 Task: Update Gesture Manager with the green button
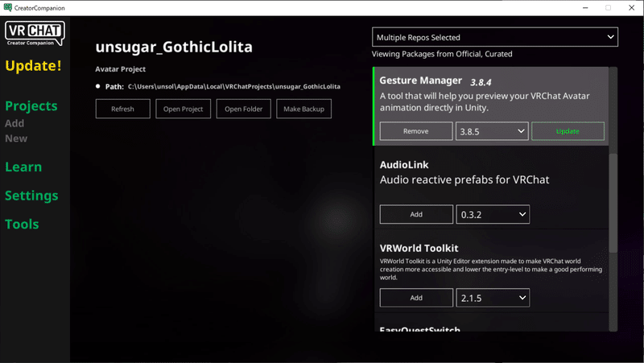(568, 131)
